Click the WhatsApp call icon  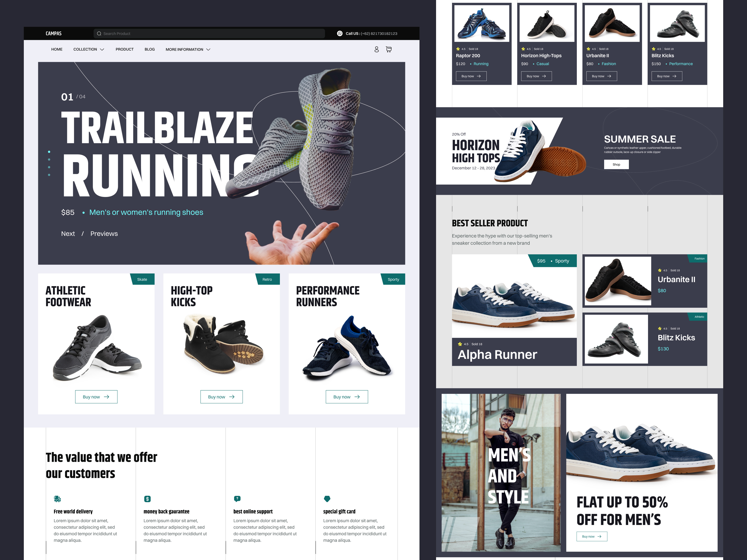pyautogui.click(x=340, y=33)
